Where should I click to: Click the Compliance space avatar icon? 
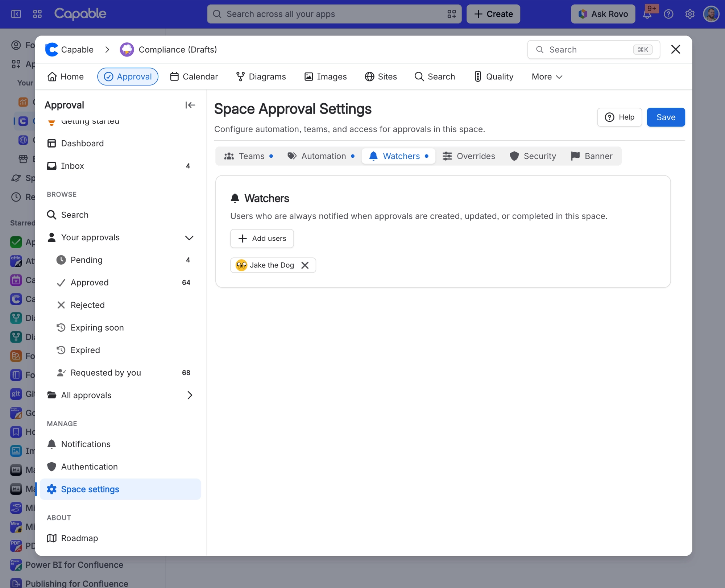[127, 50]
